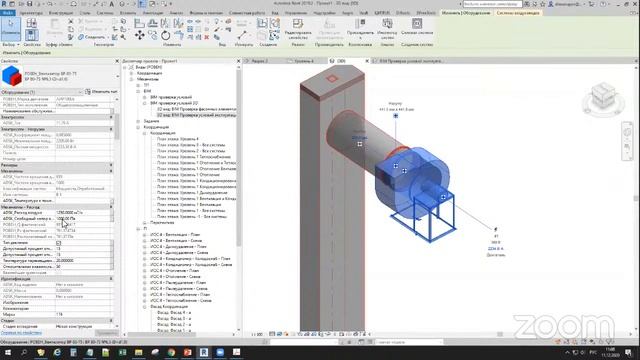Image resolution: width=640 pixels, height=360 pixels.
Task: Click the Edit Type button in Properties
Action: pyautogui.click(x=101, y=92)
